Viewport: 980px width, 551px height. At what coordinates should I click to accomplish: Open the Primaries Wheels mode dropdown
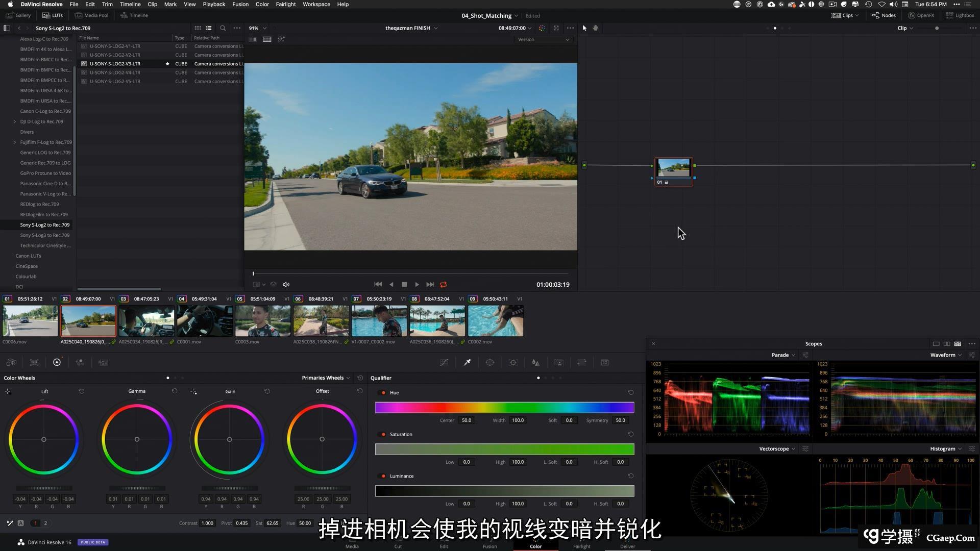pos(326,378)
